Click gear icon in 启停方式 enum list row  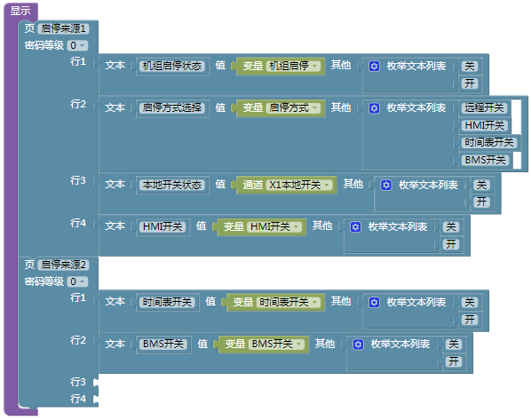pos(374,108)
